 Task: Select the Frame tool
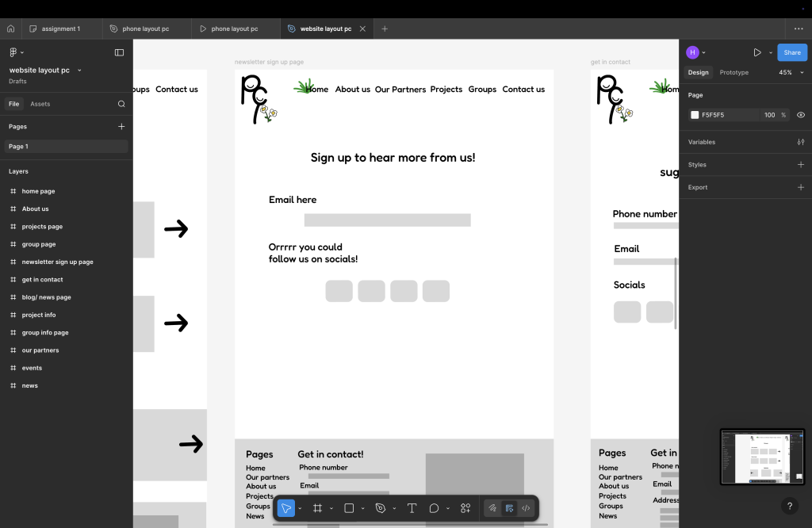316,508
